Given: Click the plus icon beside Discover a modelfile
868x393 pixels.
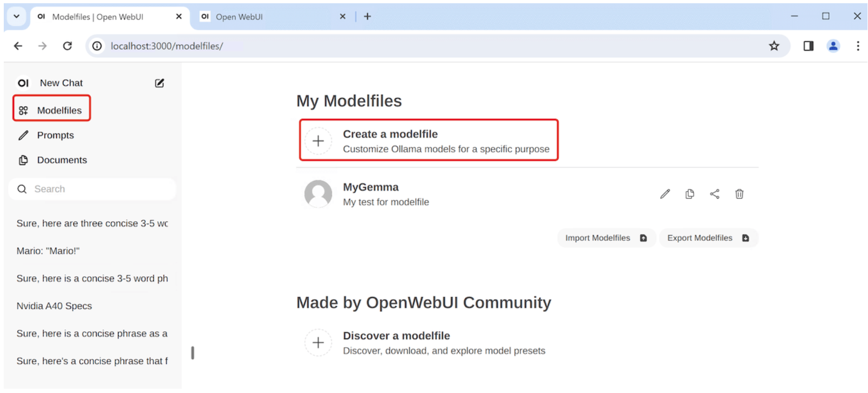Looking at the screenshot, I should 318,343.
